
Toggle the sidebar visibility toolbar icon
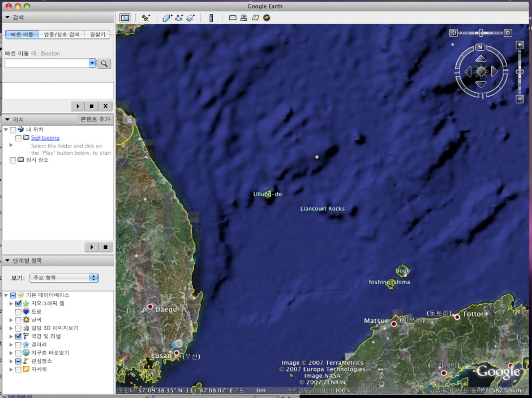pos(125,18)
